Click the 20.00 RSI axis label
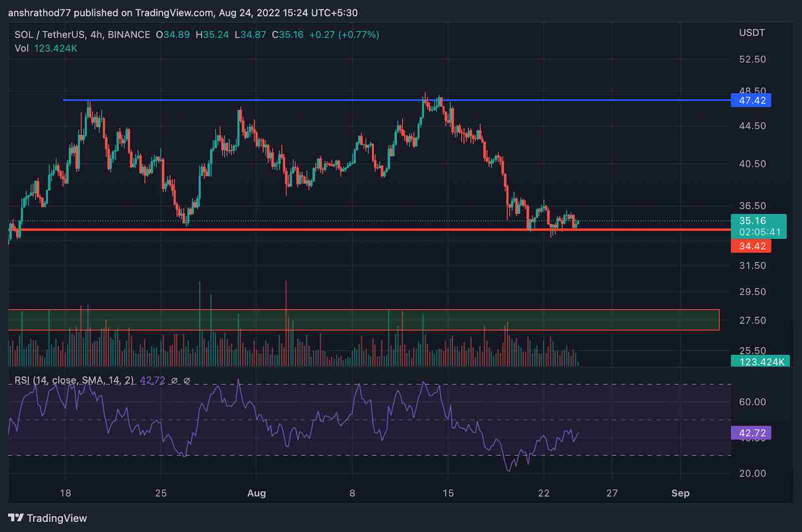802x532 pixels. pyautogui.click(x=752, y=473)
